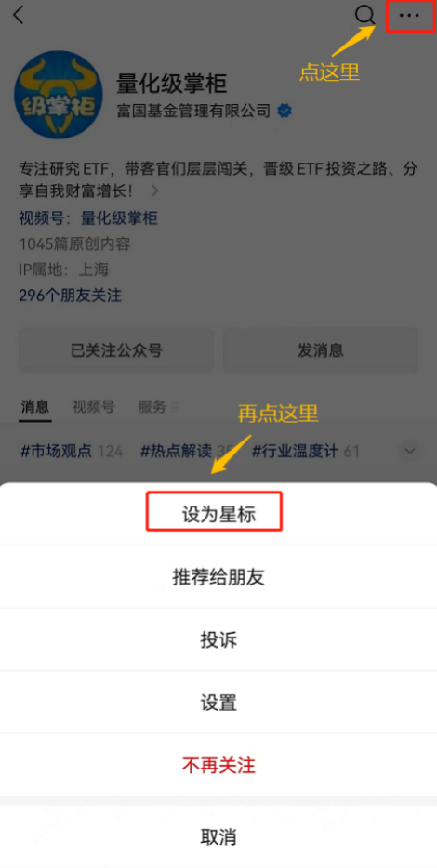
Task: Open the 服务 tab menu icon
Action: tap(175, 408)
